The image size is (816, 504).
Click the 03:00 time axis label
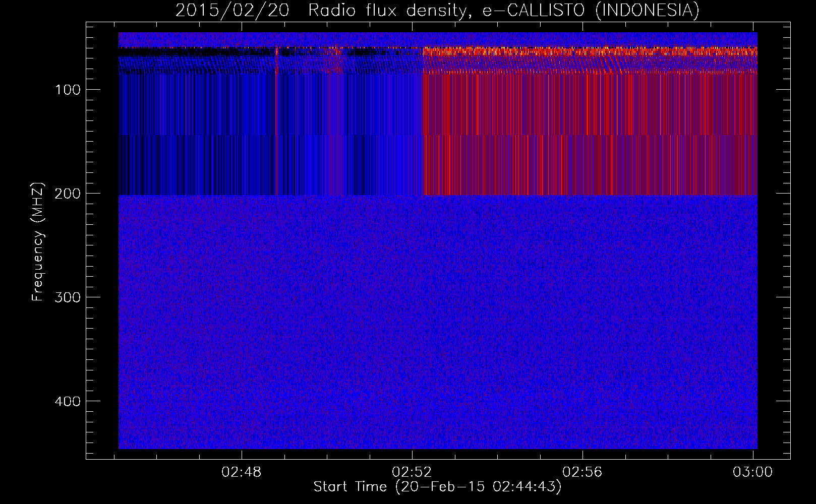752,472
